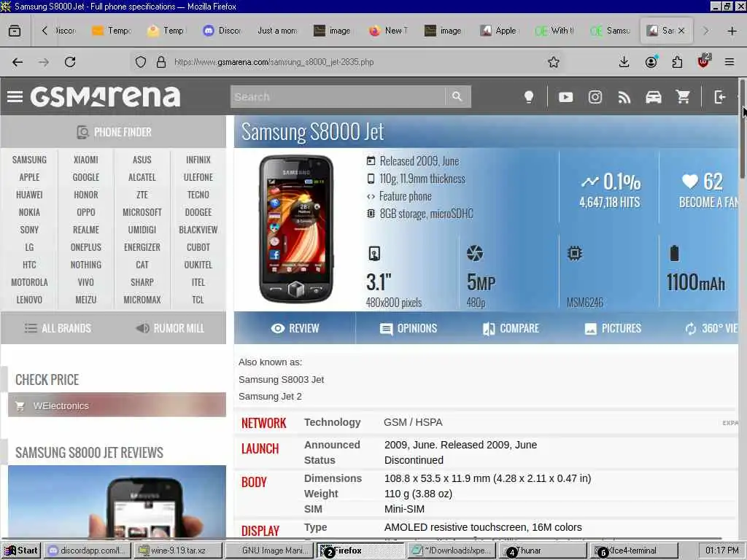
Task: Switch to the Discord tab
Action: click(x=222, y=31)
